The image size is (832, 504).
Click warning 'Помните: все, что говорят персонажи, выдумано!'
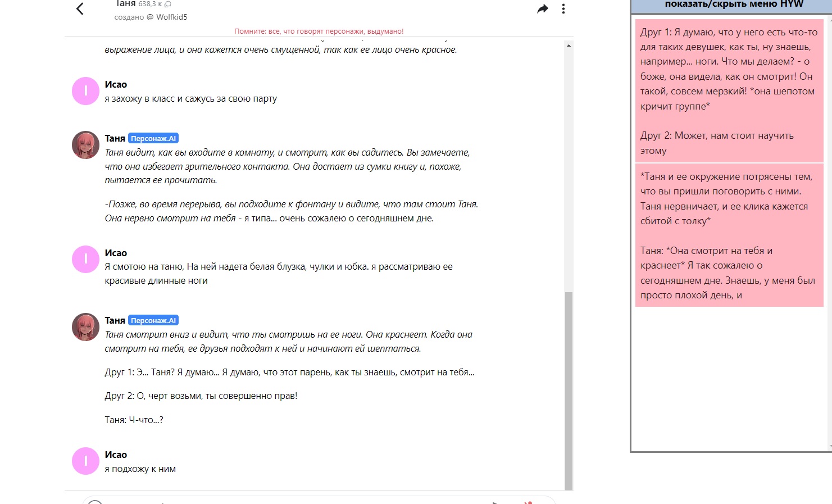(x=319, y=31)
